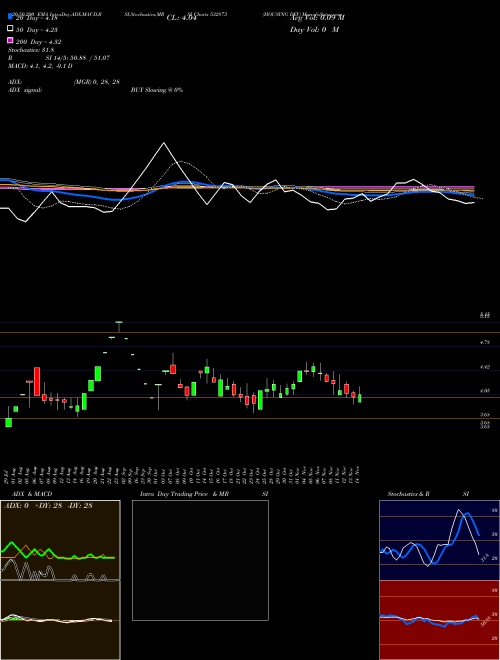Select the '200 Day - 4.32' legend text
Image resolution: width=500 pixels, height=660 pixels.
pos(38,42)
